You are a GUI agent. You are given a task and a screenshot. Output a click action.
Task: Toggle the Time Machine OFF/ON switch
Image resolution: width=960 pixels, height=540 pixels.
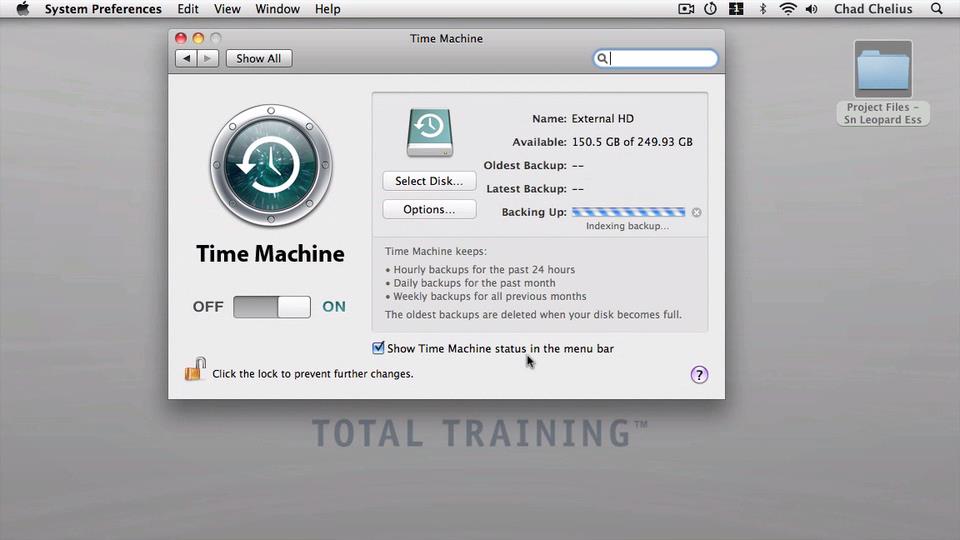click(x=272, y=307)
